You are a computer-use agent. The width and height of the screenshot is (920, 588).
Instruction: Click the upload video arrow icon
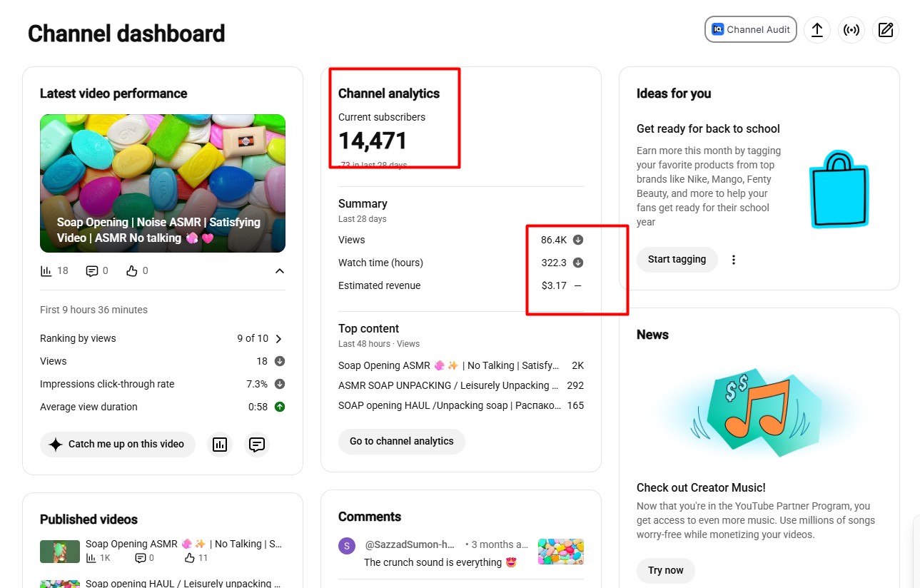pyautogui.click(x=817, y=30)
